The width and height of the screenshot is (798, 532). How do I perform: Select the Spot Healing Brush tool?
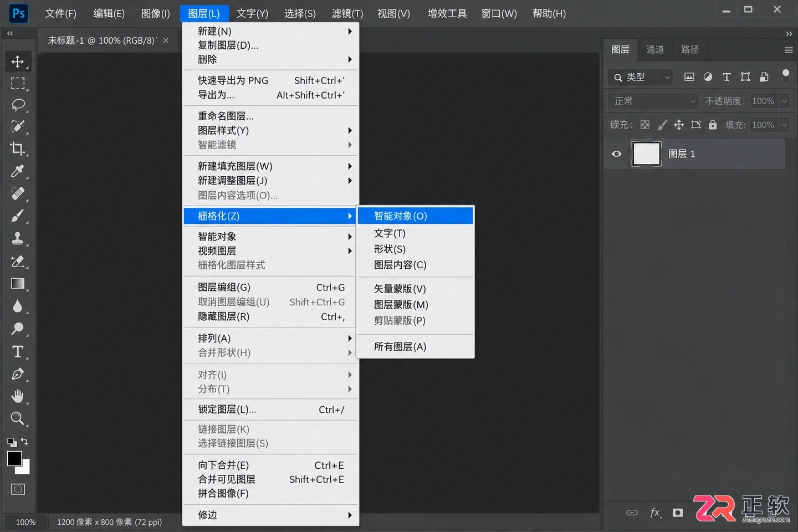tap(18, 194)
